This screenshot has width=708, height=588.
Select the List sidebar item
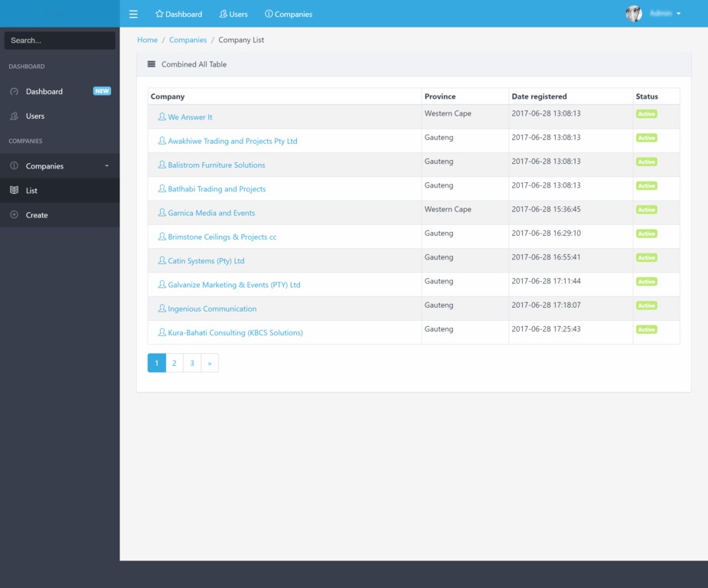[x=60, y=190]
